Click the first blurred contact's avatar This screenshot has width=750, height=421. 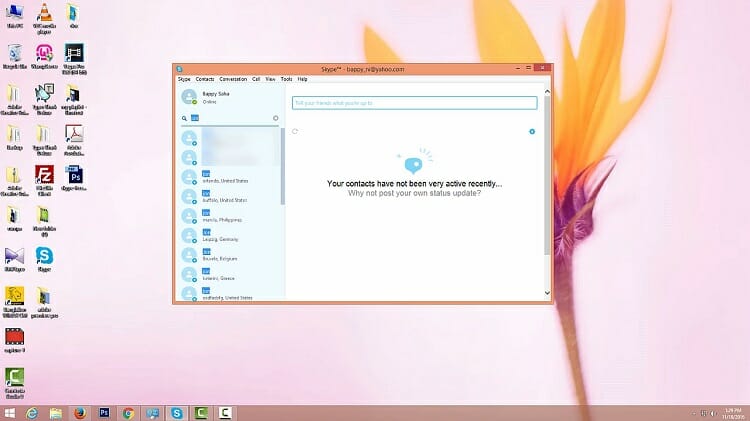189,138
